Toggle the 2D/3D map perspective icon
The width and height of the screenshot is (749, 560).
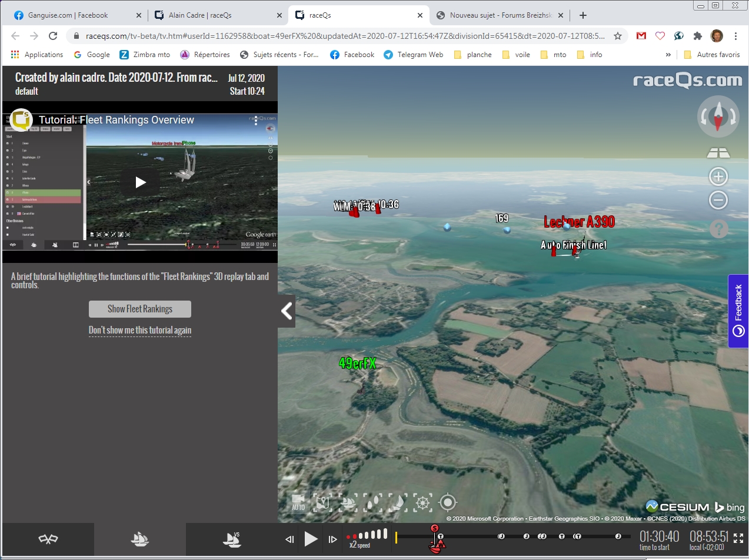(718, 153)
